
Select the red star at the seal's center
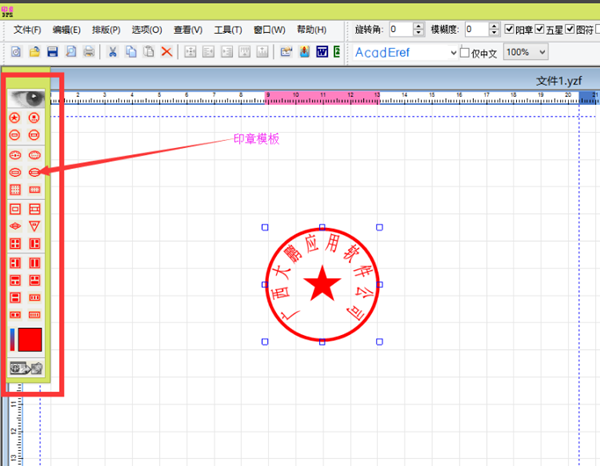coord(322,284)
